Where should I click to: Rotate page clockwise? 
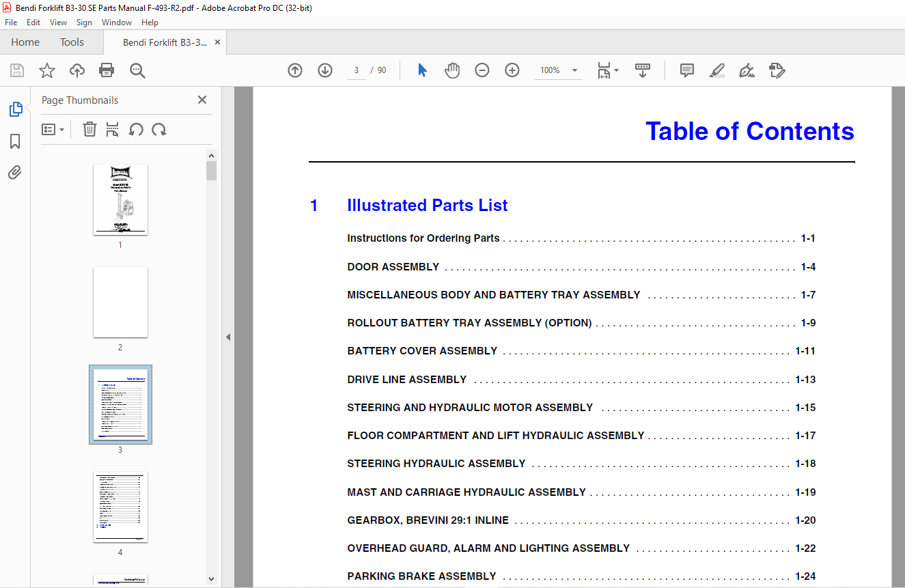(159, 129)
